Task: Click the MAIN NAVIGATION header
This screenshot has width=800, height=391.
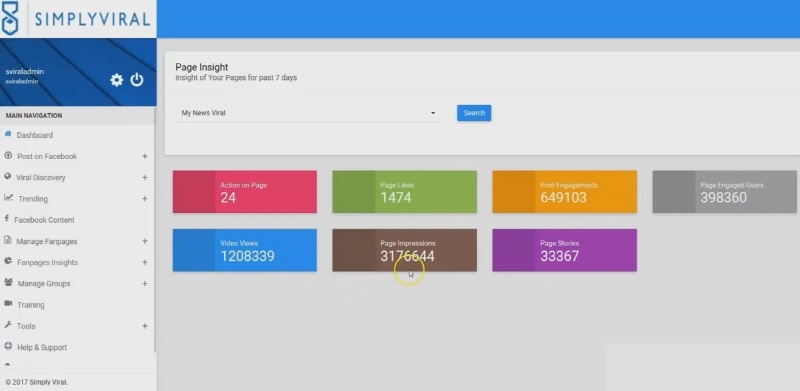Action: tap(34, 115)
